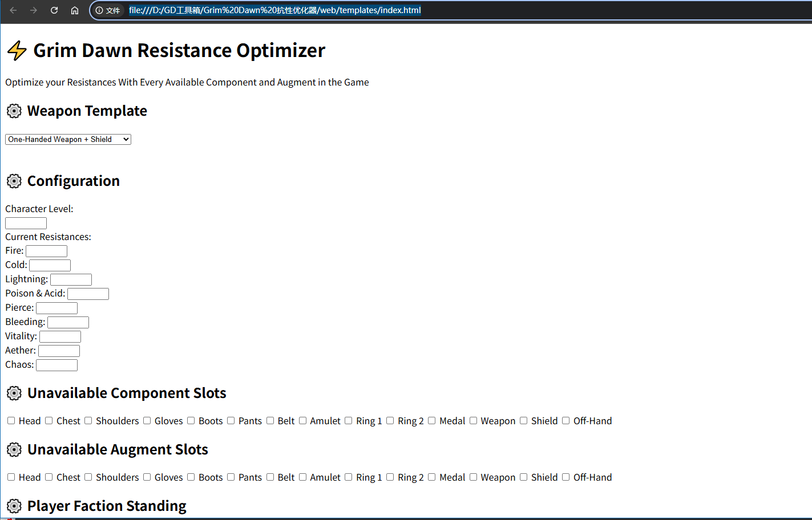Click gear icon beside Configuration heading
This screenshot has height=520, width=812.
[x=14, y=181]
